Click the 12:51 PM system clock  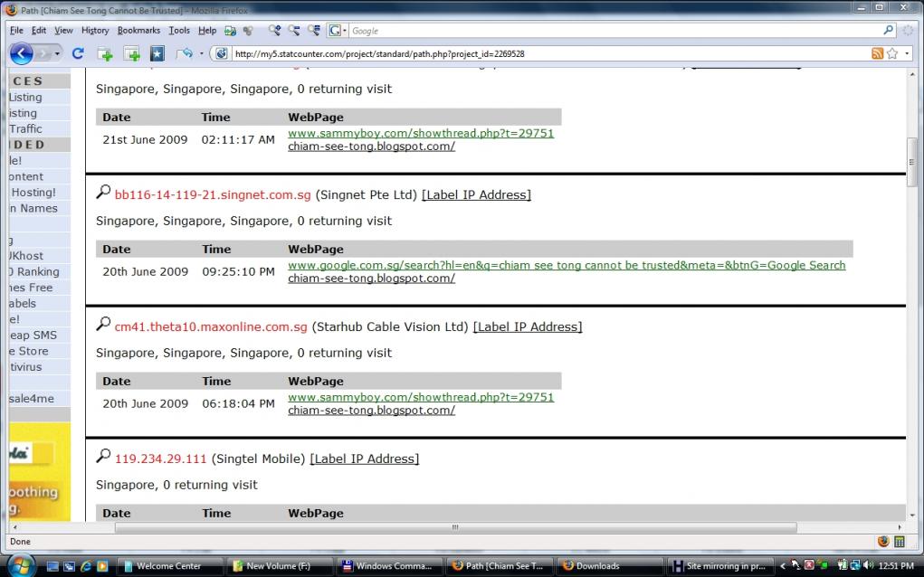pyautogui.click(x=896, y=566)
